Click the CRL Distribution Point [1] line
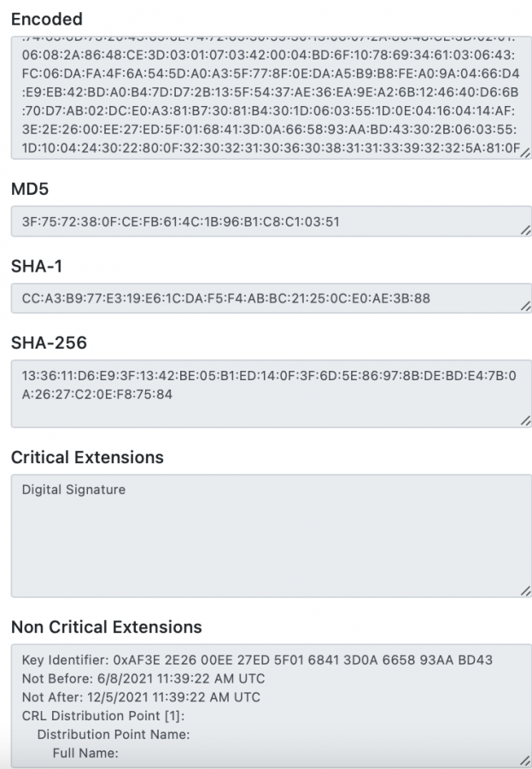The height and width of the screenshot is (769, 532). (103, 716)
